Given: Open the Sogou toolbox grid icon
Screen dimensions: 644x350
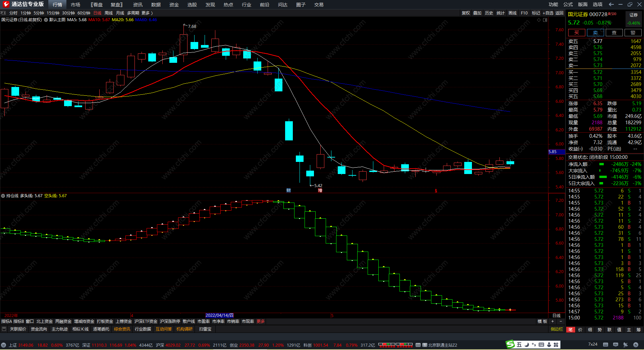Looking at the screenshot, I should pos(556,345).
